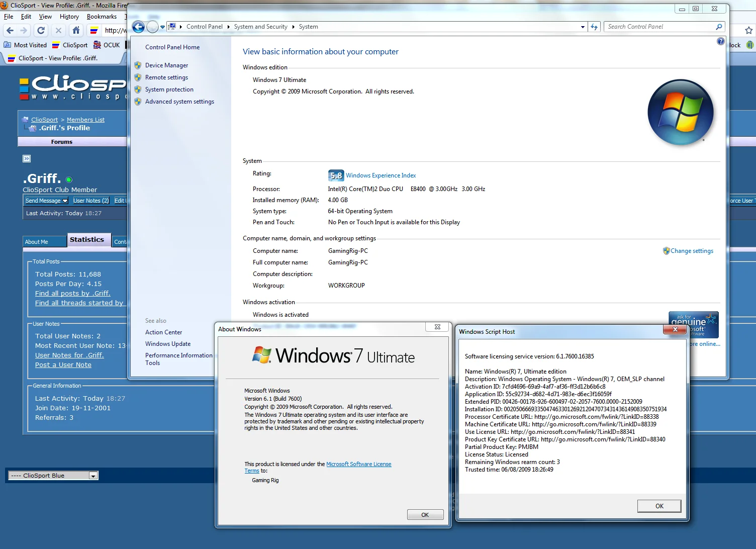Click OK in Windows Script Host
This screenshot has height=549, width=756.
tap(659, 506)
